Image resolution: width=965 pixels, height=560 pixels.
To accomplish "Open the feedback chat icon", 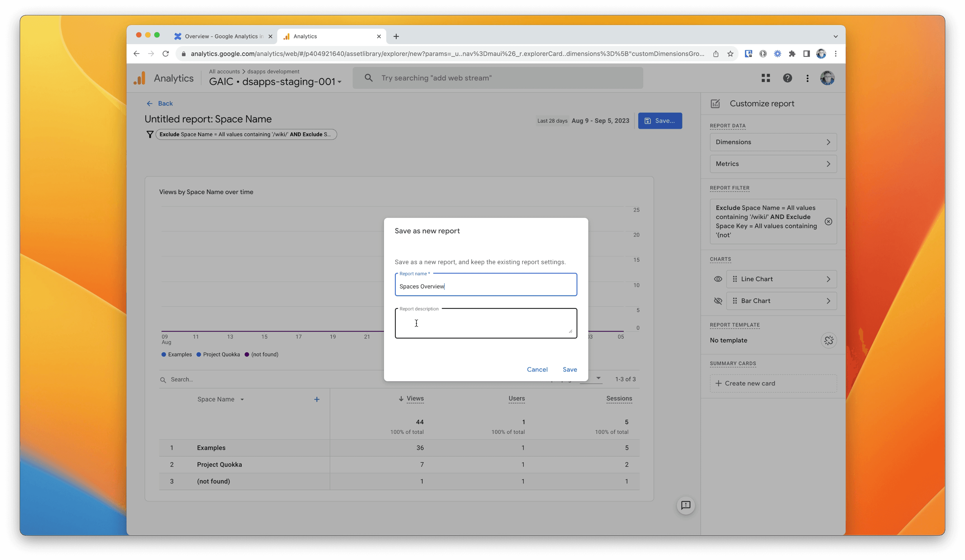I will coord(685,505).
